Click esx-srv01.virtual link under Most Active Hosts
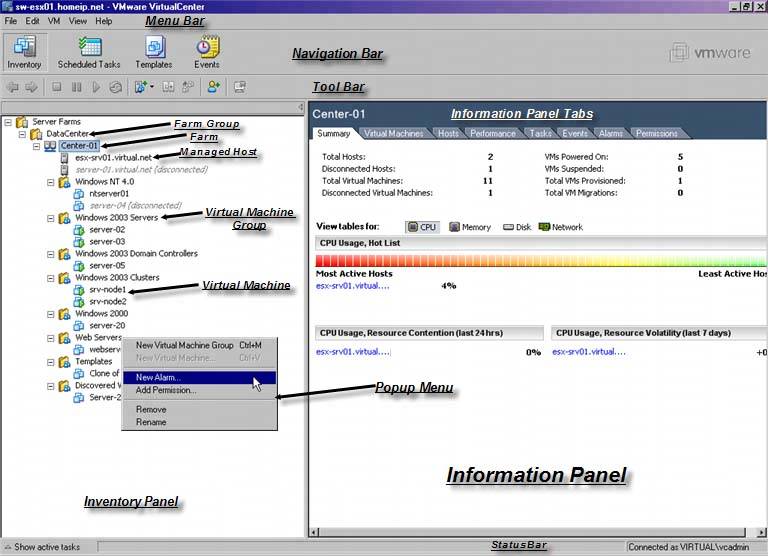 (353, 286)
